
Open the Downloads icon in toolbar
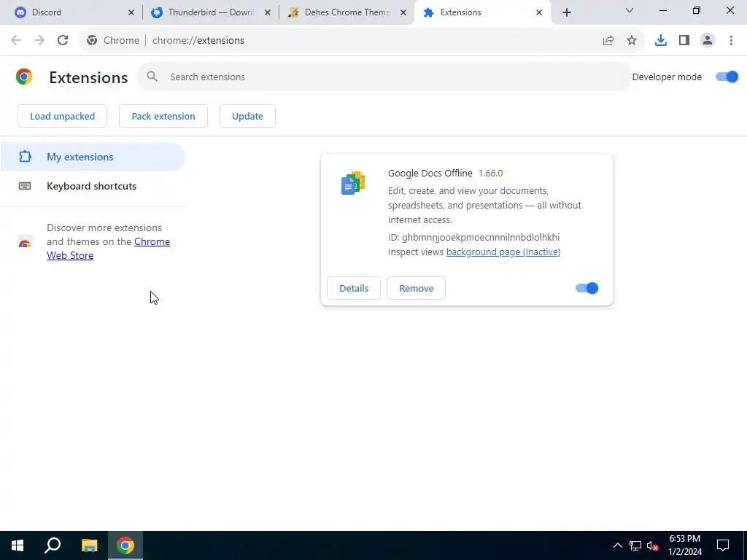pos(661,41)
